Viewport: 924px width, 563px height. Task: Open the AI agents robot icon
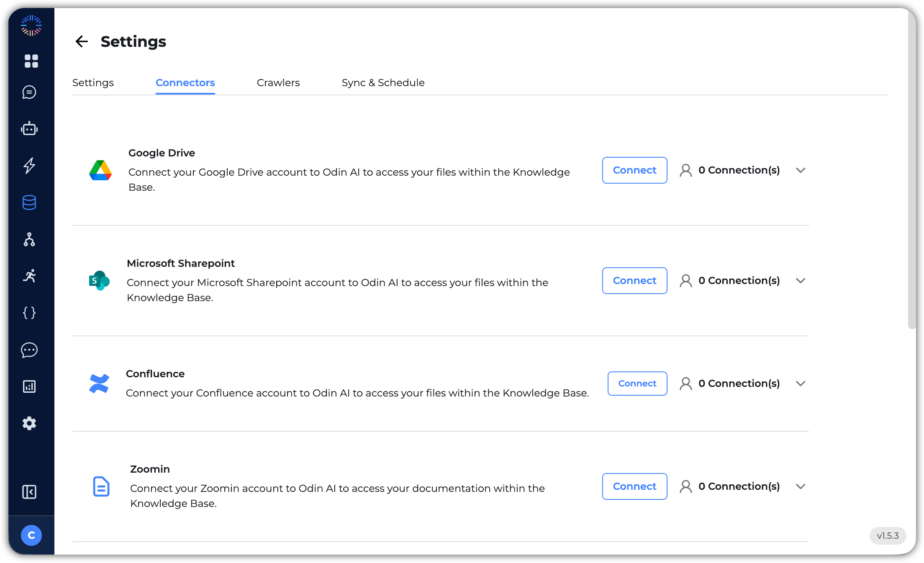click(29, 129)
